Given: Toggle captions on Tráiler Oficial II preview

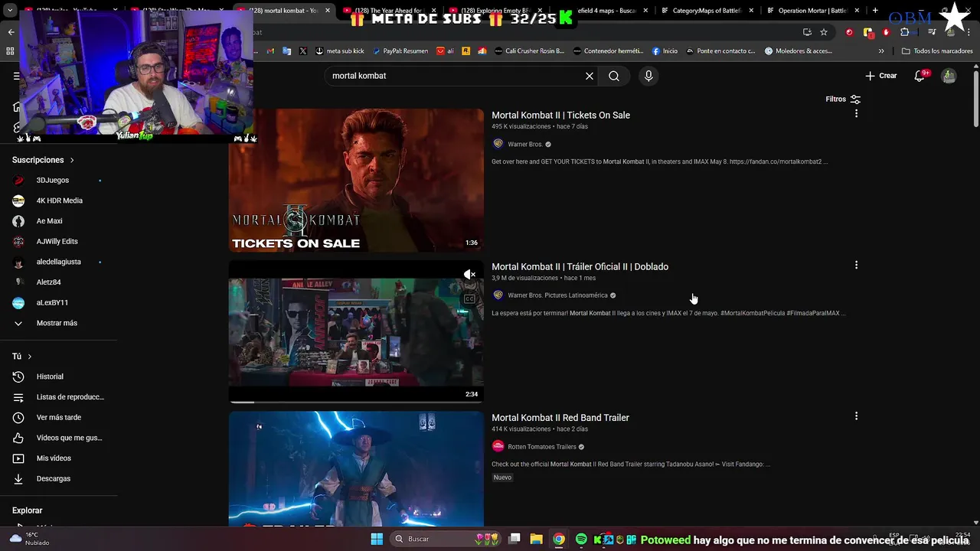Looking at the screenshot, I should 469,298.
